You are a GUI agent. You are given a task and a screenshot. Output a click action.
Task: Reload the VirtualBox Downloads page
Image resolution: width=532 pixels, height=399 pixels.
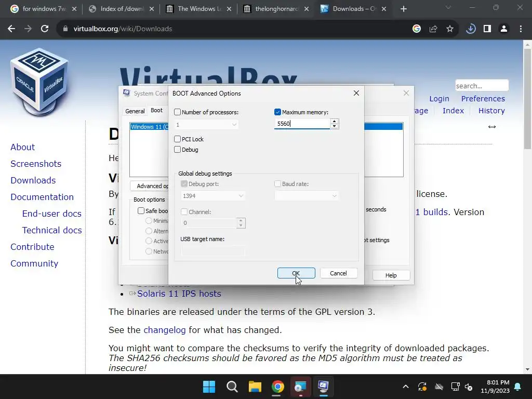pyautogui.click(x=45, y=29)
